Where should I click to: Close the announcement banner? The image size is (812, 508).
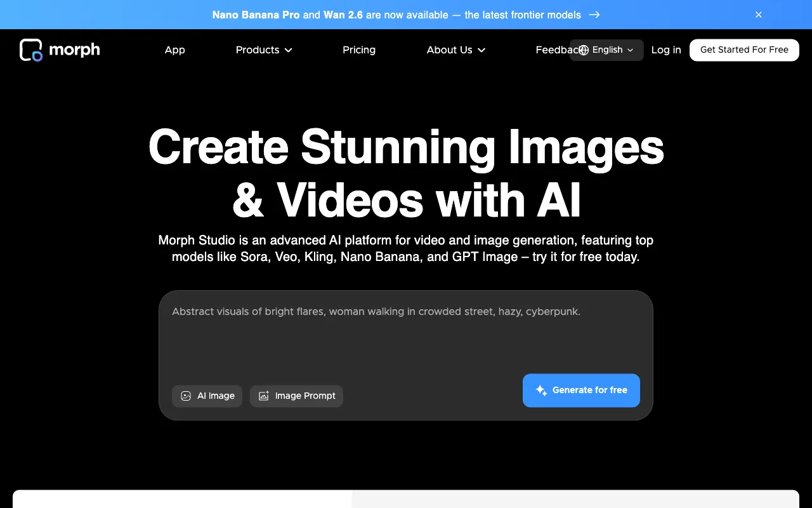tap(759, 15)
